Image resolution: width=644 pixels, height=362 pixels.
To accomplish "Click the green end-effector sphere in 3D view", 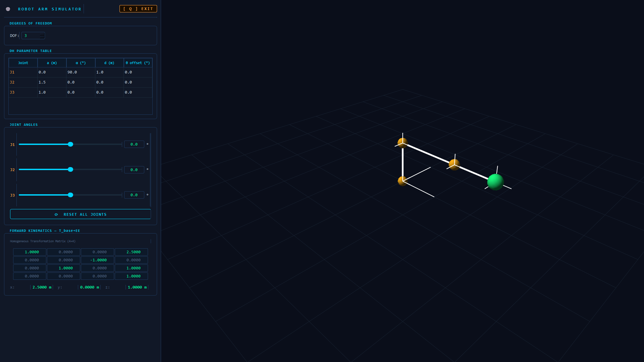I will (495, 182).
